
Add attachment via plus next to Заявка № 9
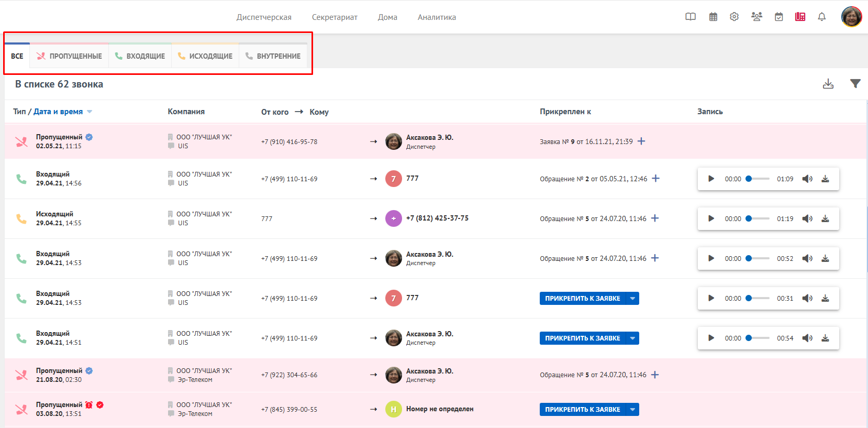(x=641, y=141)
